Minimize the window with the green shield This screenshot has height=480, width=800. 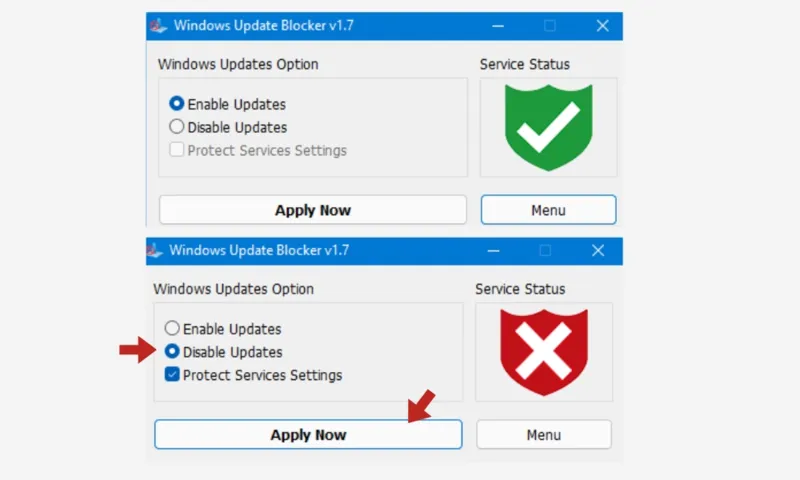(x=497, y=26)
